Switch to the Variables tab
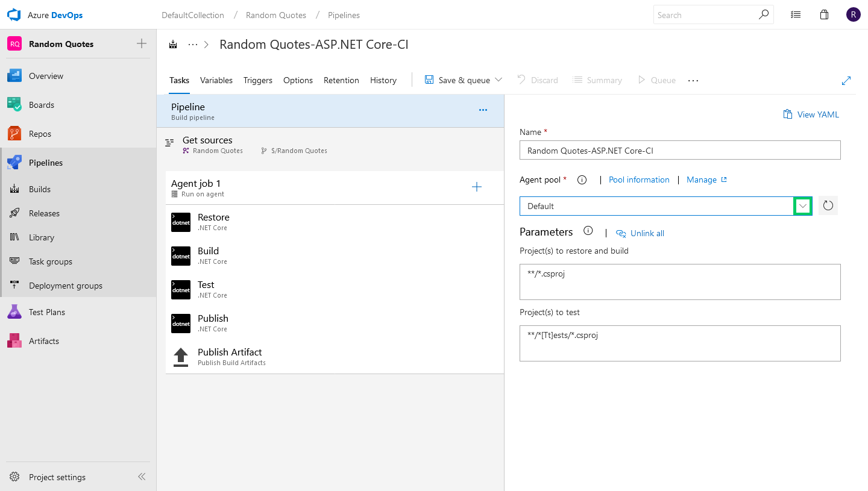868x491 pixels. point(216,80)
